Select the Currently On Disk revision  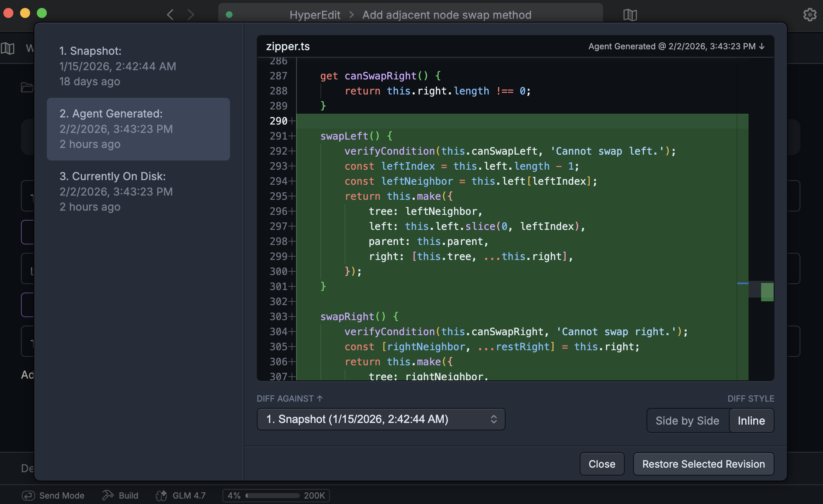click(x=138, y=191)
